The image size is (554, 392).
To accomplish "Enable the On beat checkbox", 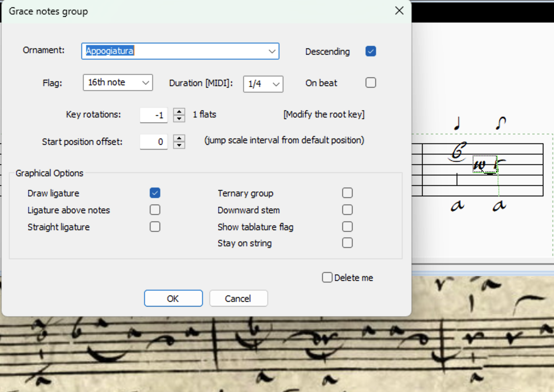I will click(x=370, y=83).
